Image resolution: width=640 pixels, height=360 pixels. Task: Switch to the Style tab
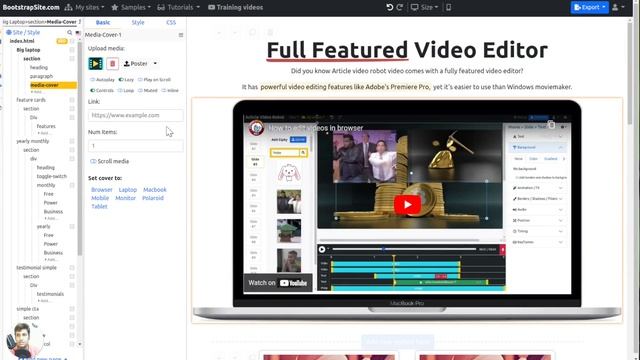[x=138, y=22]
